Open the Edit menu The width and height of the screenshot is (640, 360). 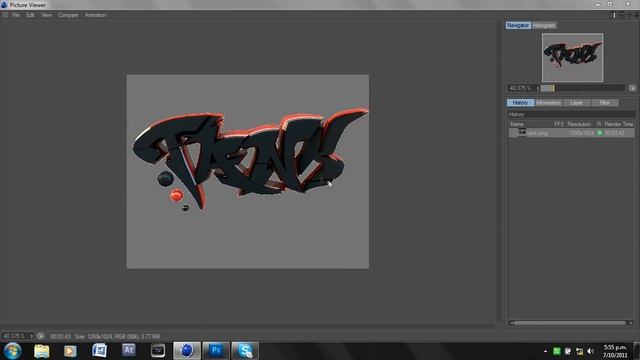point(30,15)
